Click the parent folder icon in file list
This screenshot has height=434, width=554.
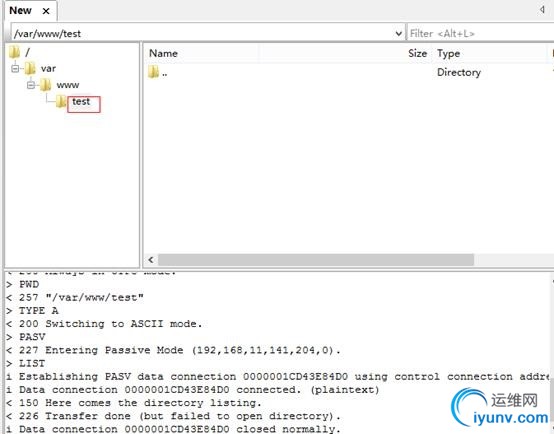pos(153,72)
